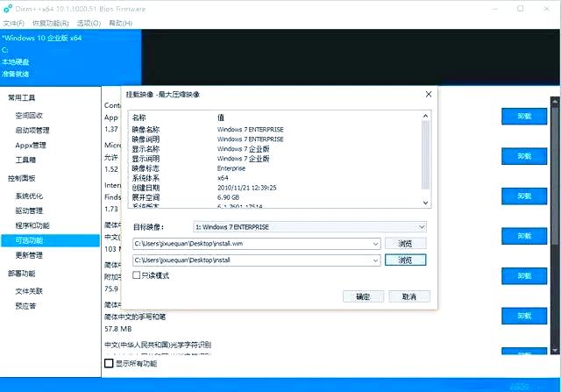Screen dimensions: 561x392
Task: Click the image info list scroll-up arrow
Action: [x=425, y=116]
